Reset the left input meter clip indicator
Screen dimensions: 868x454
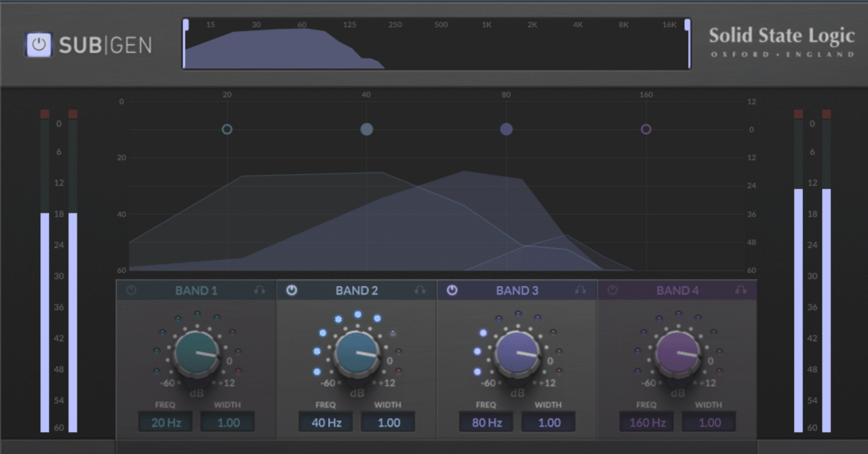point(45,114)
